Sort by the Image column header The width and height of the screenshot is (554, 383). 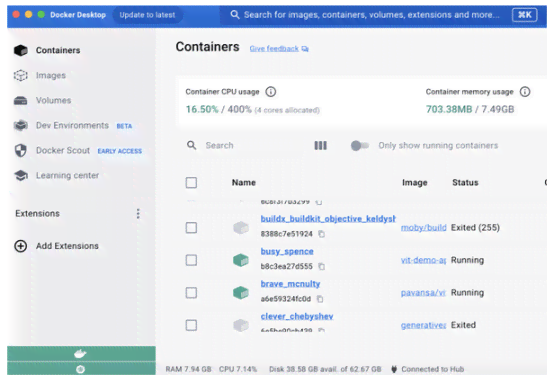415,183
